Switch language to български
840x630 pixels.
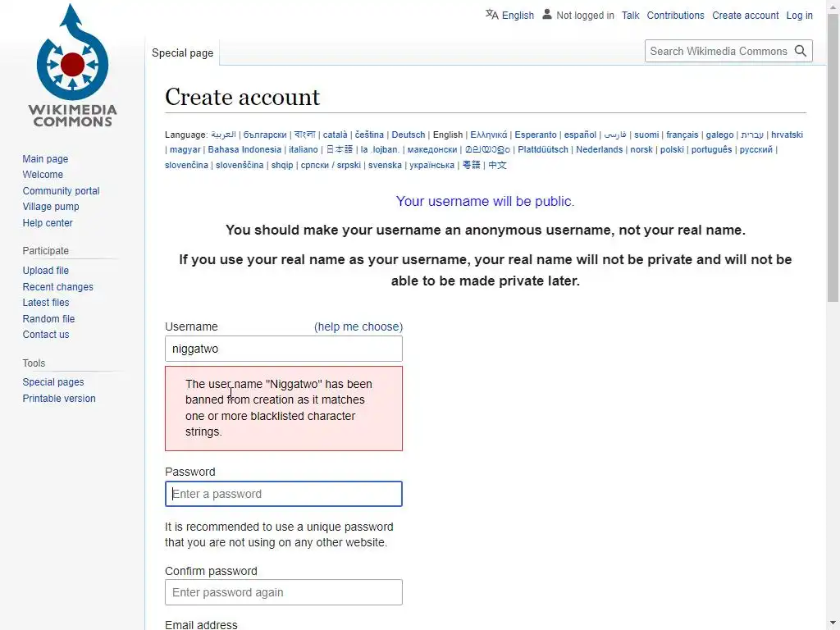(265, 135)
